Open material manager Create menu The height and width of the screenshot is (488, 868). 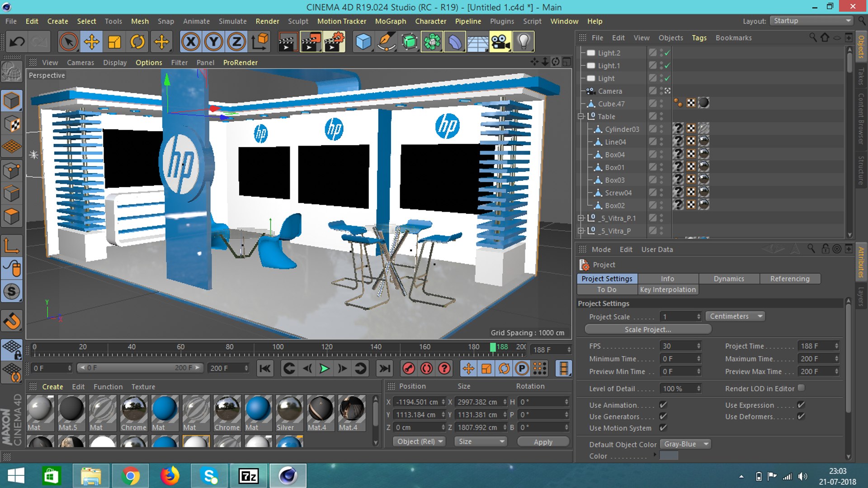52,387
